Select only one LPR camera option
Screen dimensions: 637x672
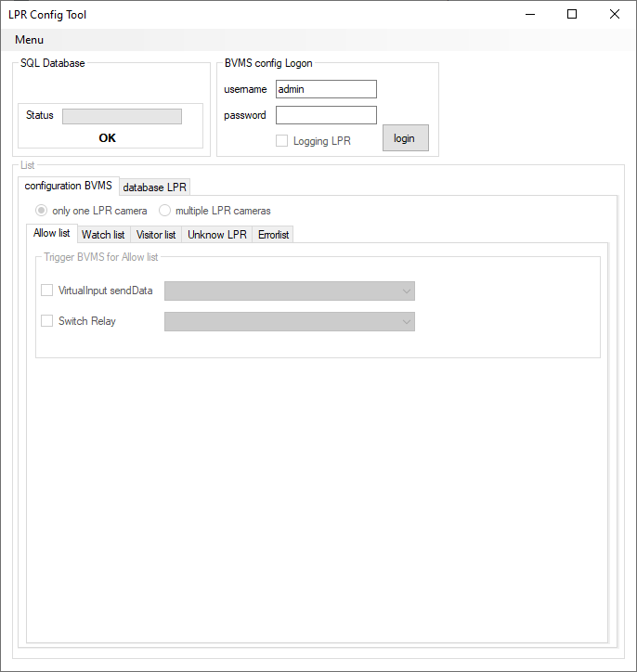pyautogui.click(x=42, y=211)
